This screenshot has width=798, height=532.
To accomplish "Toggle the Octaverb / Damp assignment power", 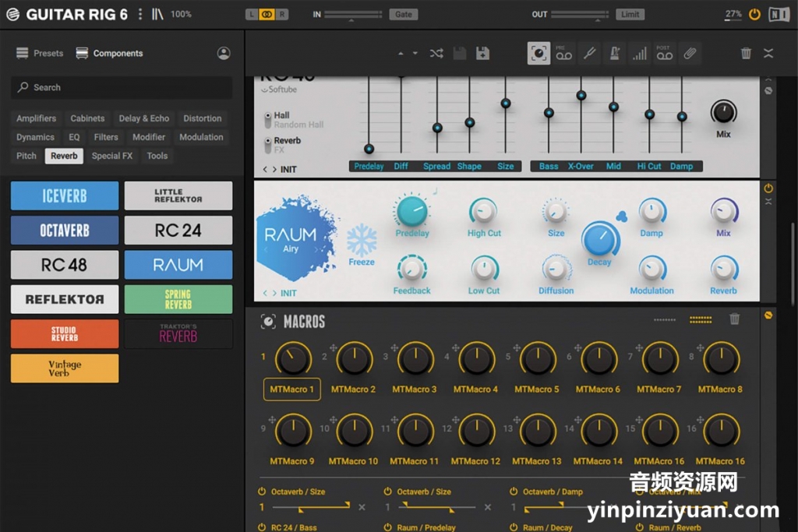I will (514, 491).
